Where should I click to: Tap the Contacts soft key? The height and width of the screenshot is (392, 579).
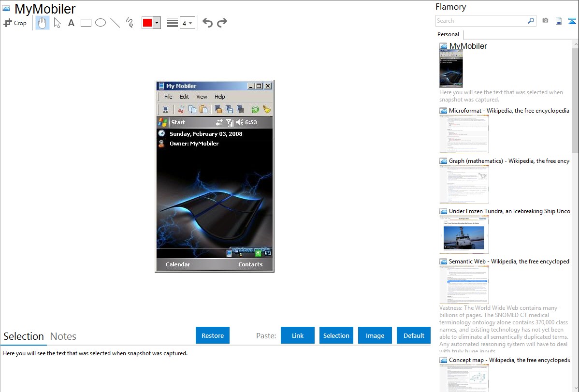[x=250, y=264]
